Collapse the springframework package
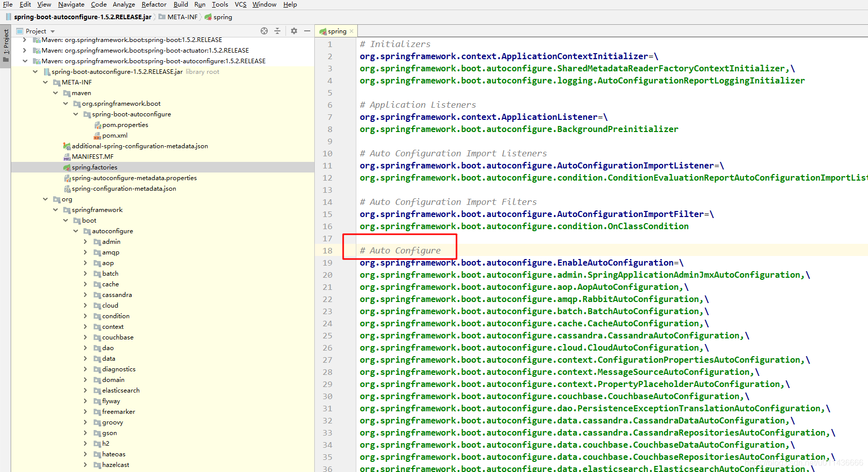Image resolution: width=868 pixels, height=472 pixels. [x=55, y=210]
